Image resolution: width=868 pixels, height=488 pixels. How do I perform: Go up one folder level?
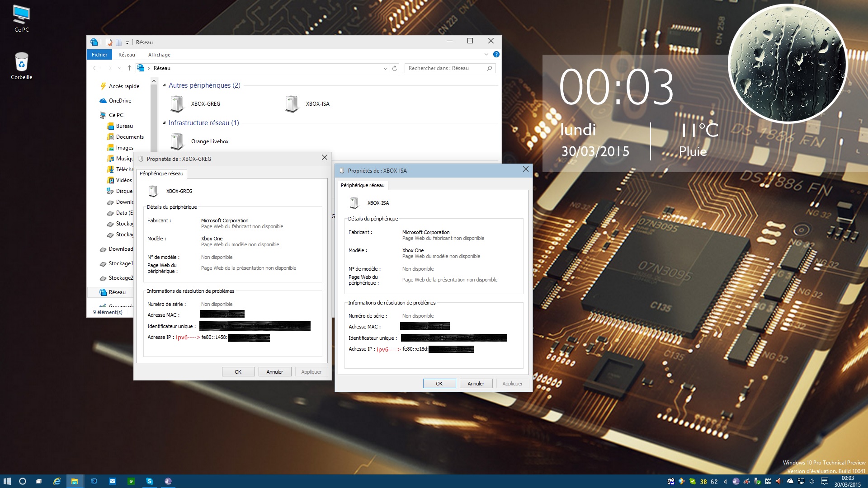pyautogui.click(x=129, y=68)
